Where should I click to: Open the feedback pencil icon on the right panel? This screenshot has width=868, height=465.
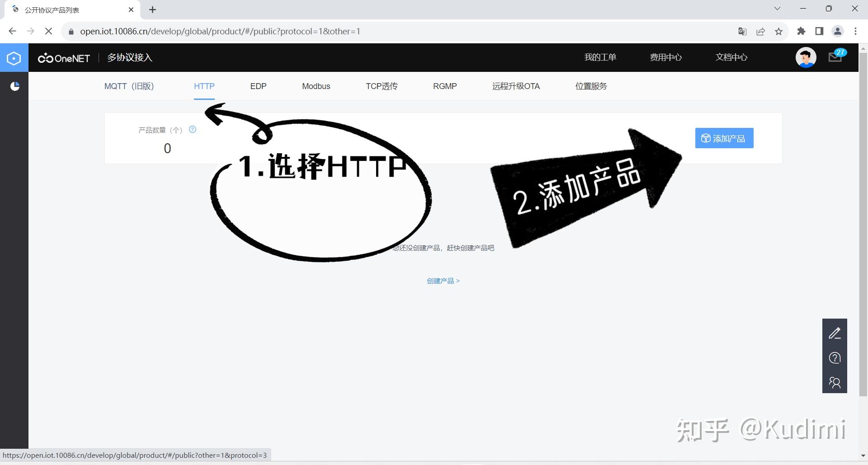835,333
